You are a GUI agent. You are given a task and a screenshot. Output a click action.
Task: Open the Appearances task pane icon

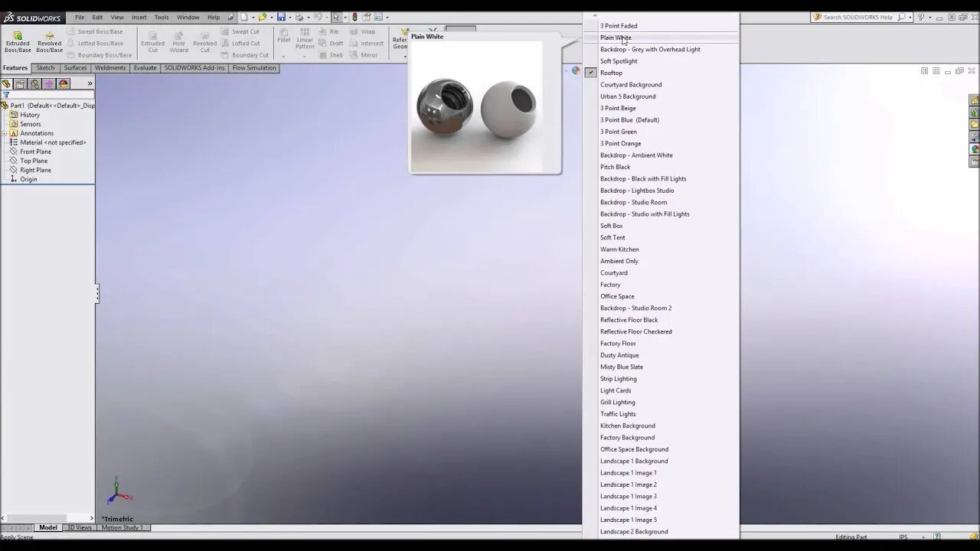coord(975,149)
